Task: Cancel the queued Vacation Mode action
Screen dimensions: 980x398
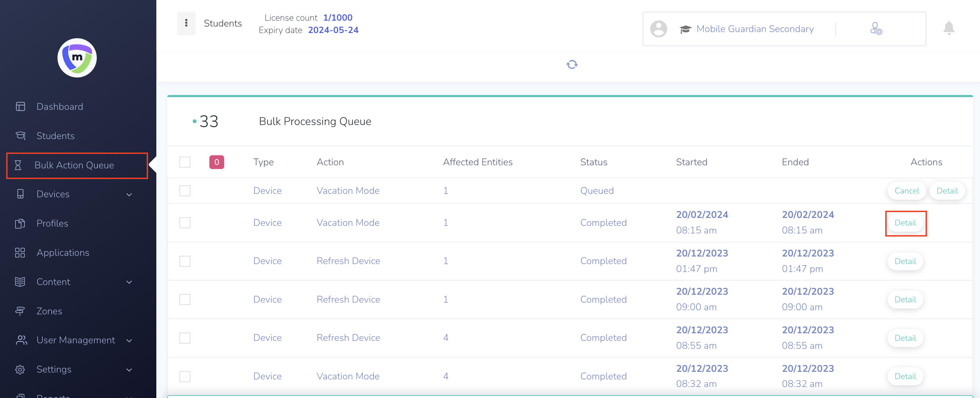Action: (x=906, y=191)
